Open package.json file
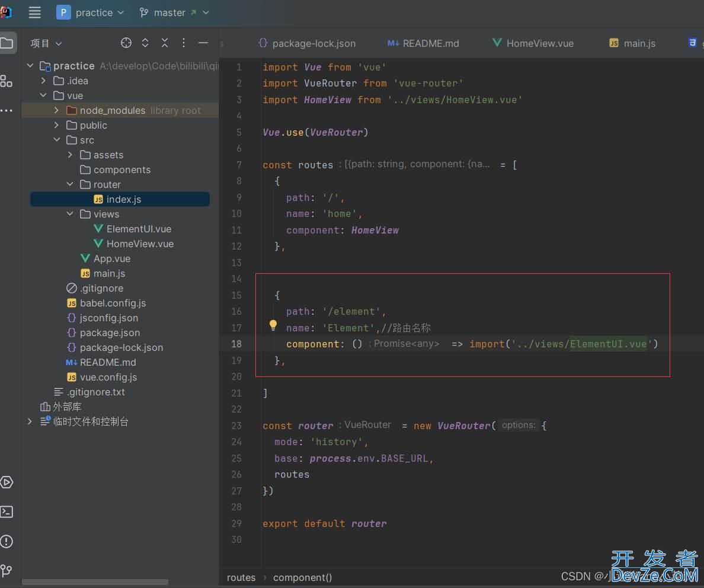 (103, 333)
